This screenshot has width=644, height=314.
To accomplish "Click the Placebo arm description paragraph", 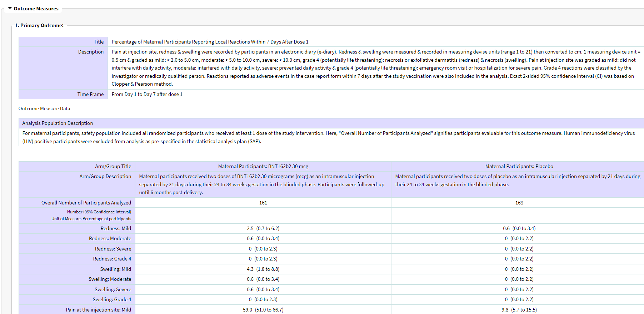I will click(x=518, y=180).
